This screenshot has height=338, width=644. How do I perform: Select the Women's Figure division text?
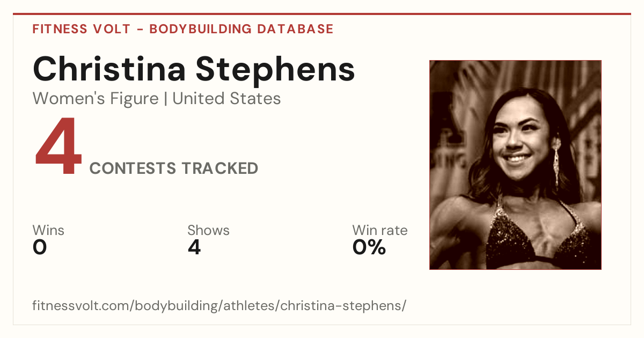(x=96, y=99)
